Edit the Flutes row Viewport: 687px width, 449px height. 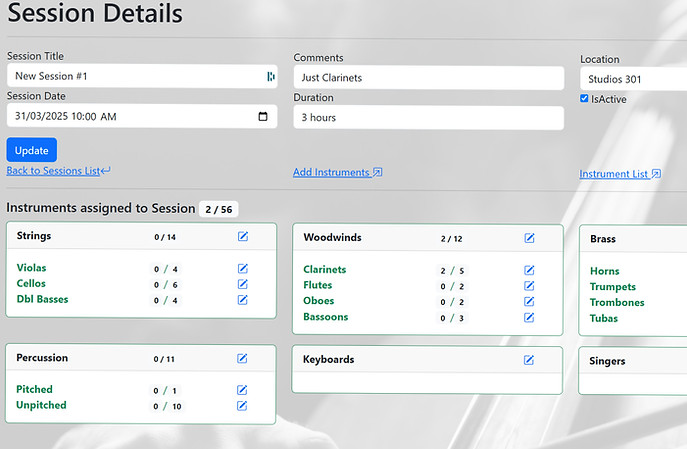[529, 286]
